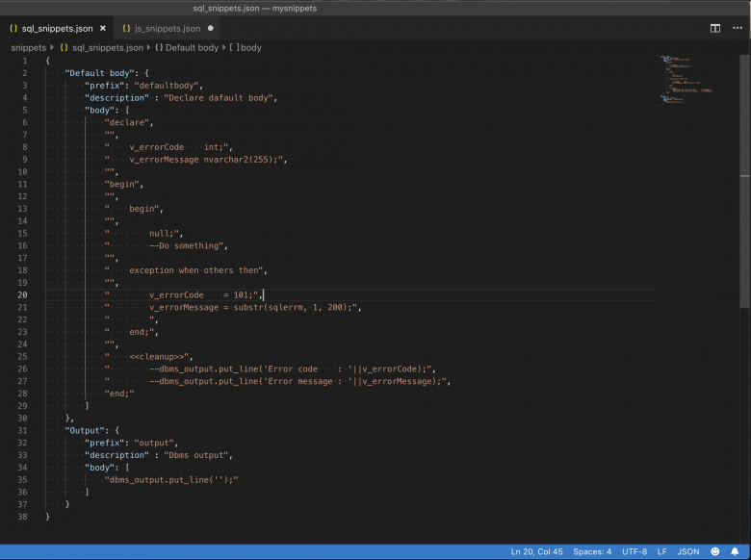The width and height of the screenshot is (751, 560).
Task: Click the "end;" string on line 28
Action: 119,394
